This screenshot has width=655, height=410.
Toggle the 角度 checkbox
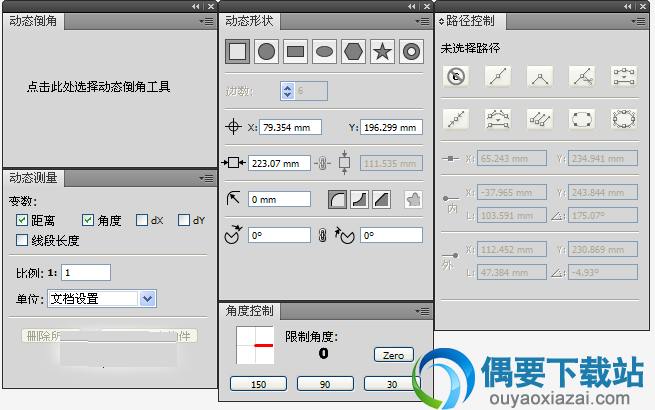88,220
